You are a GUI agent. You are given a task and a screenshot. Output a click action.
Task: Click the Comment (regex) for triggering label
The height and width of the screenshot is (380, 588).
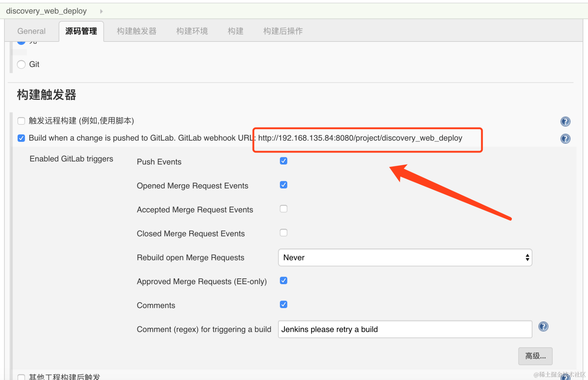tap(204, 329)
